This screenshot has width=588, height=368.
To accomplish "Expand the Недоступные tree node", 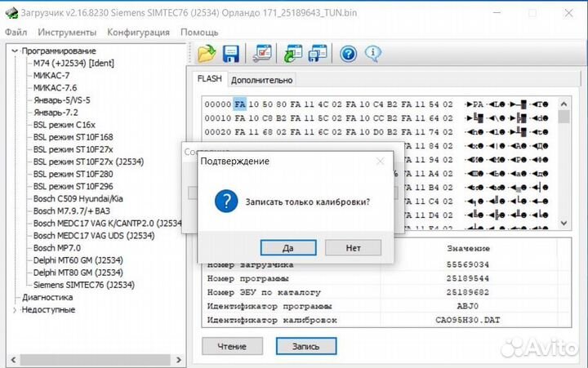I will (15, 309).
